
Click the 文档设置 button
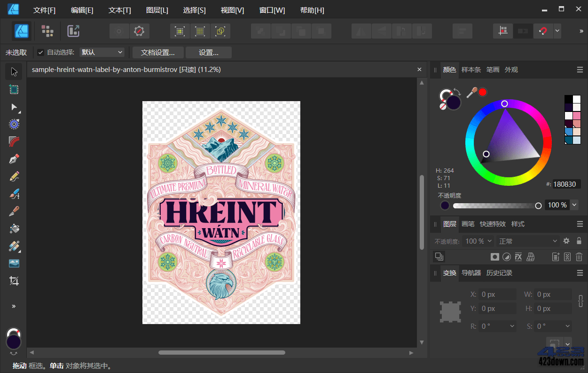(157, 52)
